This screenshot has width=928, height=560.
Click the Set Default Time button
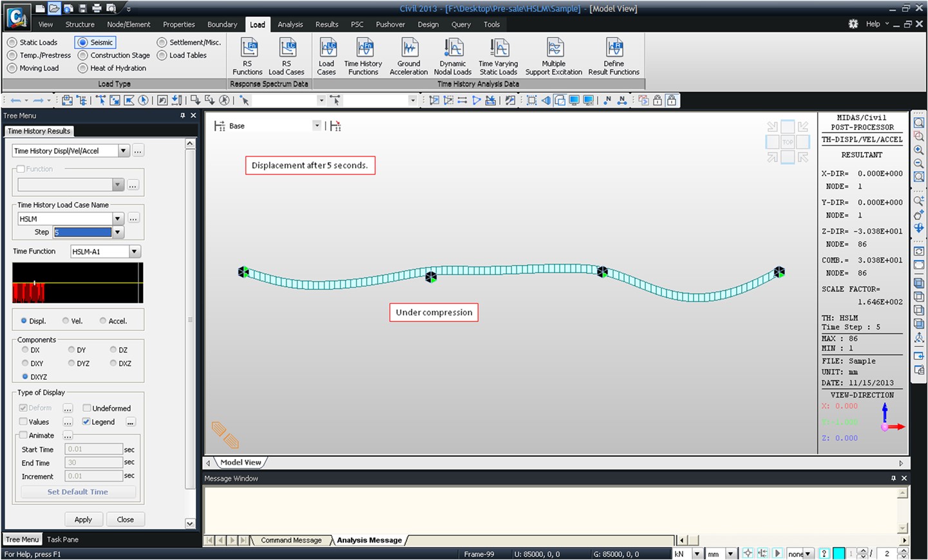pyautogui.click(x=78, y=492)
